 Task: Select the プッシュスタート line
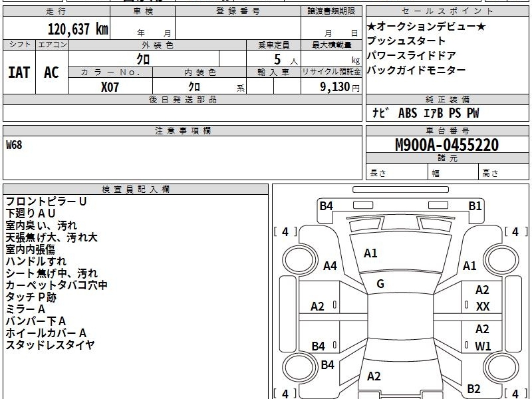click(x=406, y=41)
